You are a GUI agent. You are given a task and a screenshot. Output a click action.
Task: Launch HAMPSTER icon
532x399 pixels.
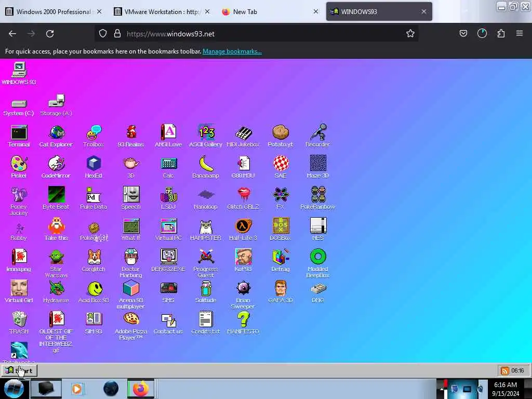pos(206,229)
